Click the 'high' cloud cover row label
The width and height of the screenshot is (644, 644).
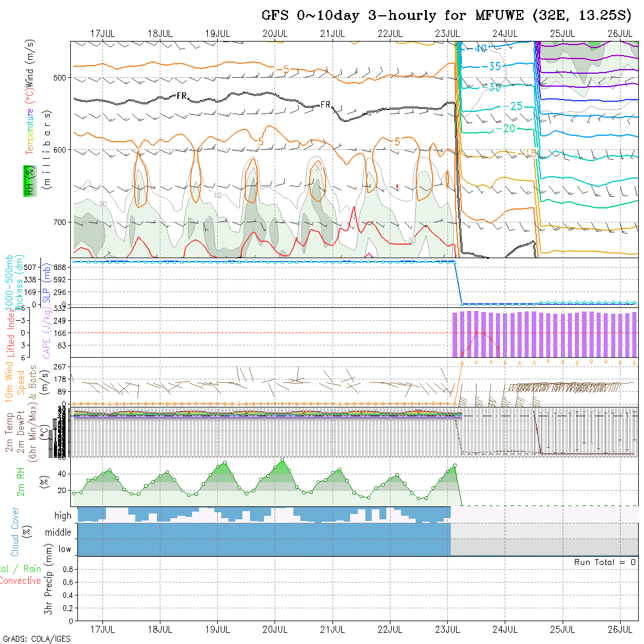63,516
